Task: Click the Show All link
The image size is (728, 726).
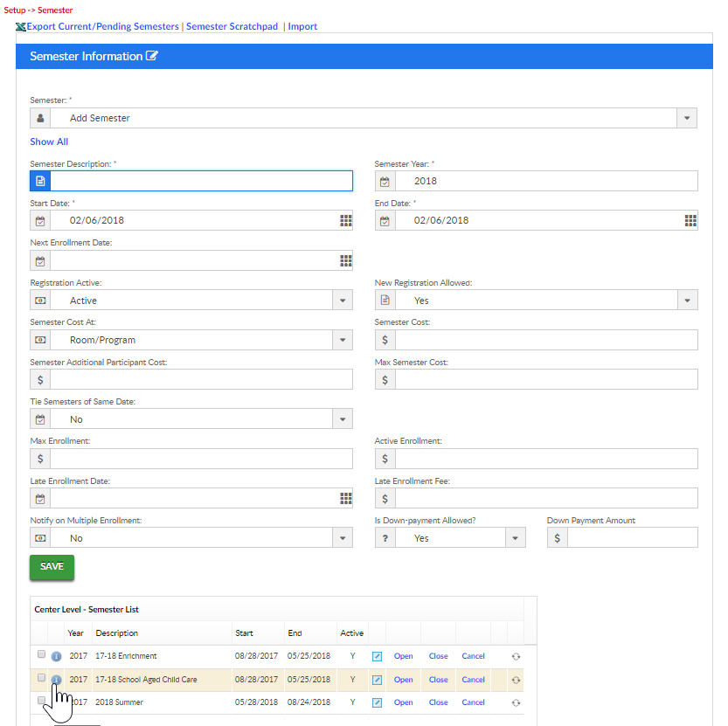Action: [x=49, y=142]
